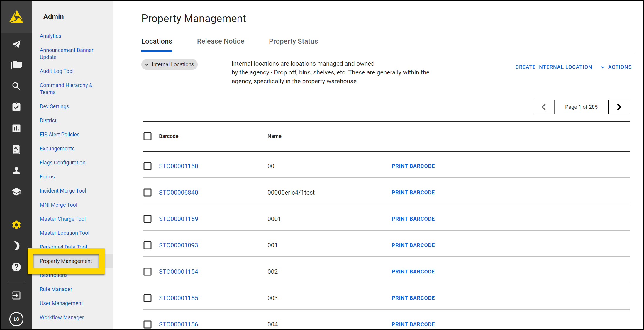
Task: Select the paper plane send icon
Action: (x=16, y=44)
